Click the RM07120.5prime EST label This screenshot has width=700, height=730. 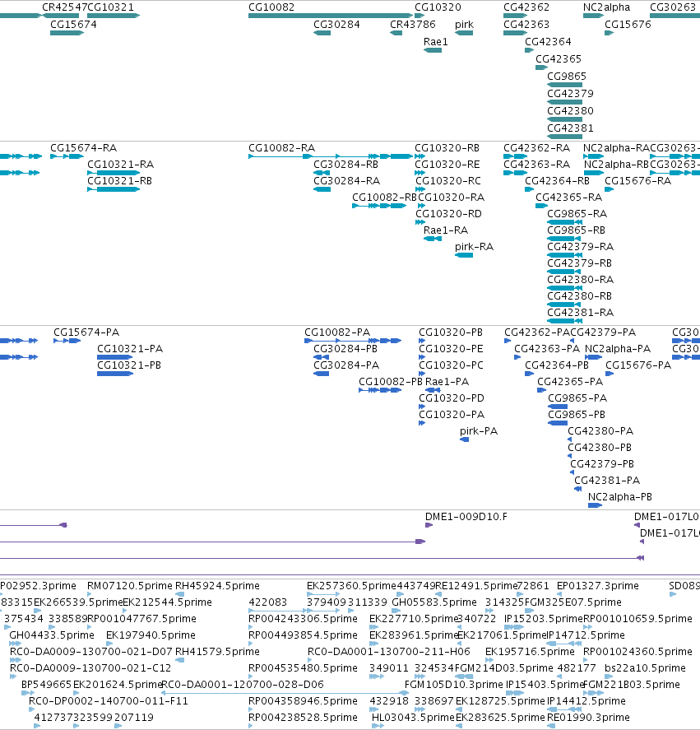pos(130,586)
